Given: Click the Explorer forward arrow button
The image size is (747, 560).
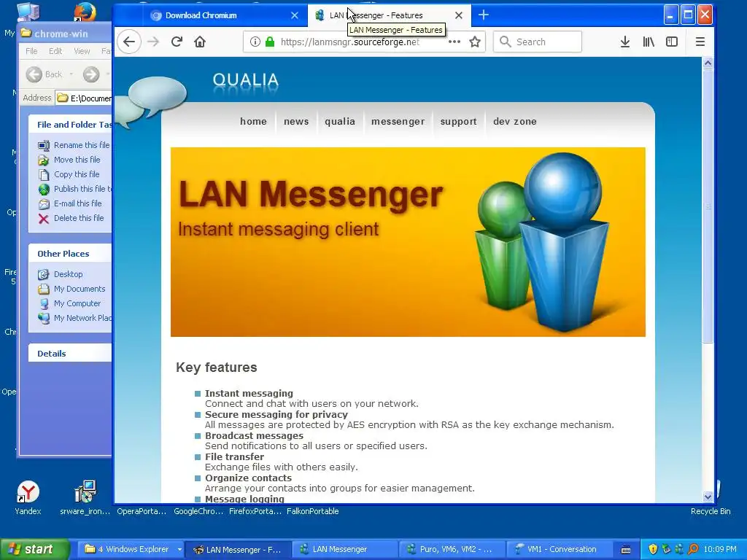Looking at the screenshot, I should coord(91,74).
